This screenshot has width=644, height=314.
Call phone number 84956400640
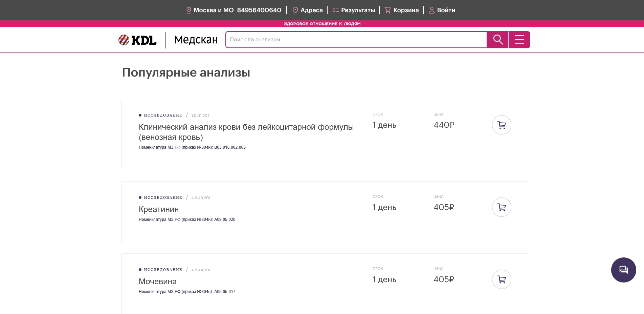259,10
